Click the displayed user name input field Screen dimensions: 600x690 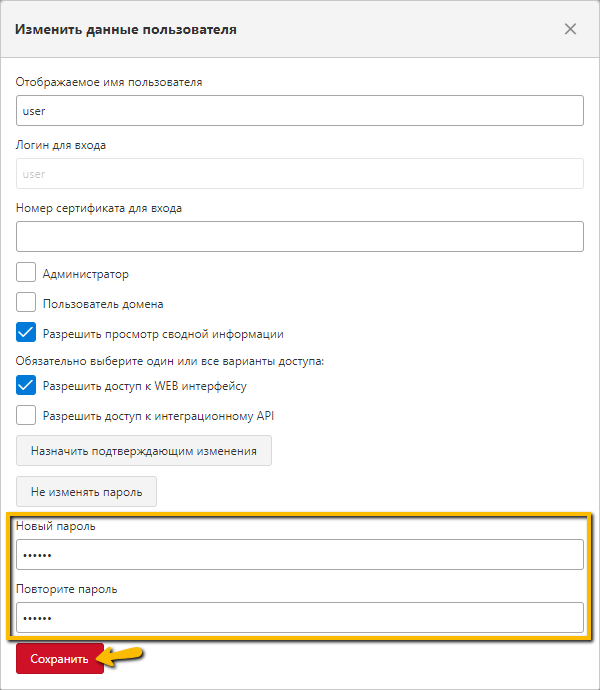(x=300, y=110)
